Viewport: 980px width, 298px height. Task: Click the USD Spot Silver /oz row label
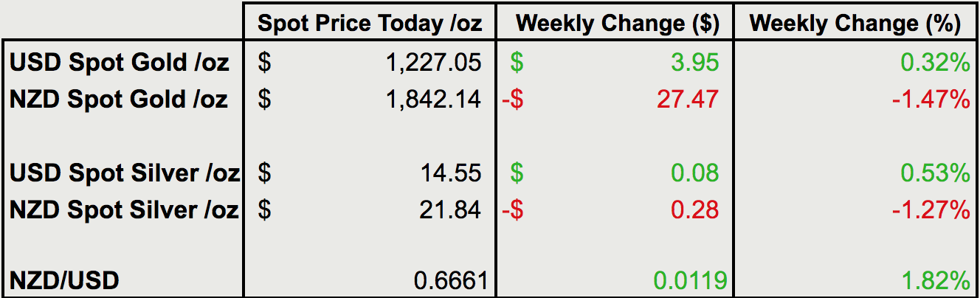tap(124, 173)
